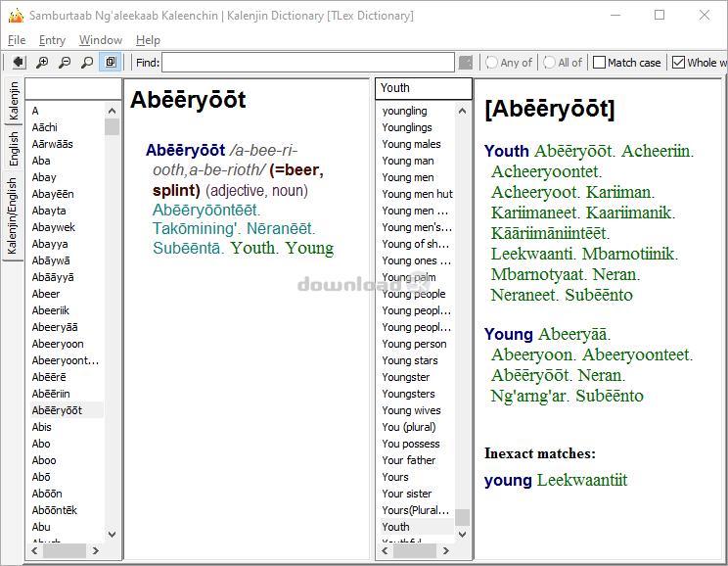
Task: Click 'Abēēryōōntēēt' cross-reference link
Action: click(x=205, y=210)
